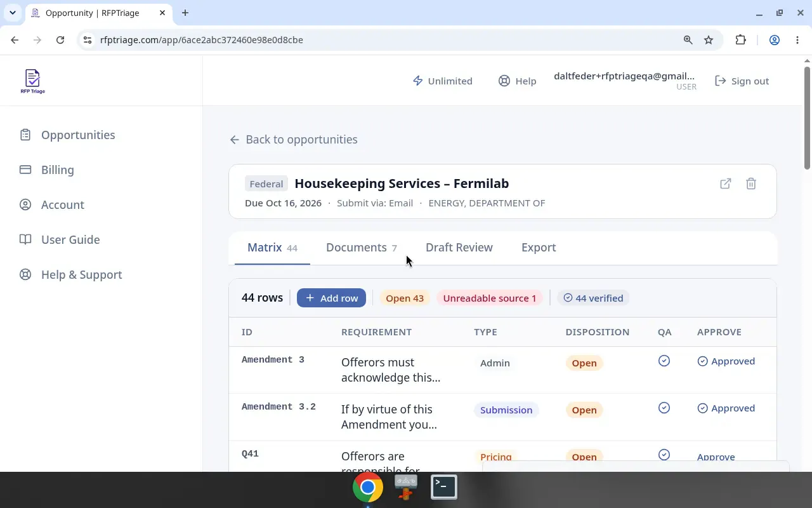Image resolution: width=812 pixels, height=508 pixels.
Task: Filter by the Open 43 chip
Action: pos(405,298)
